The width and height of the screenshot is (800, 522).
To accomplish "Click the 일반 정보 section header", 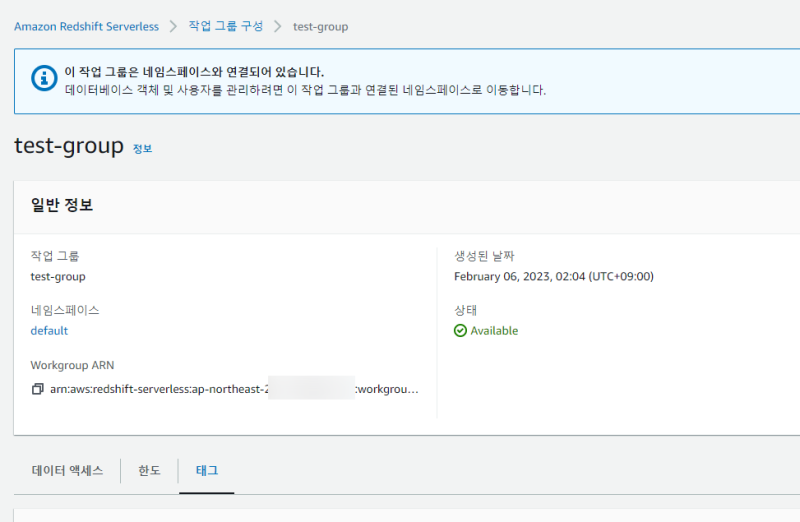I will 62,206.
